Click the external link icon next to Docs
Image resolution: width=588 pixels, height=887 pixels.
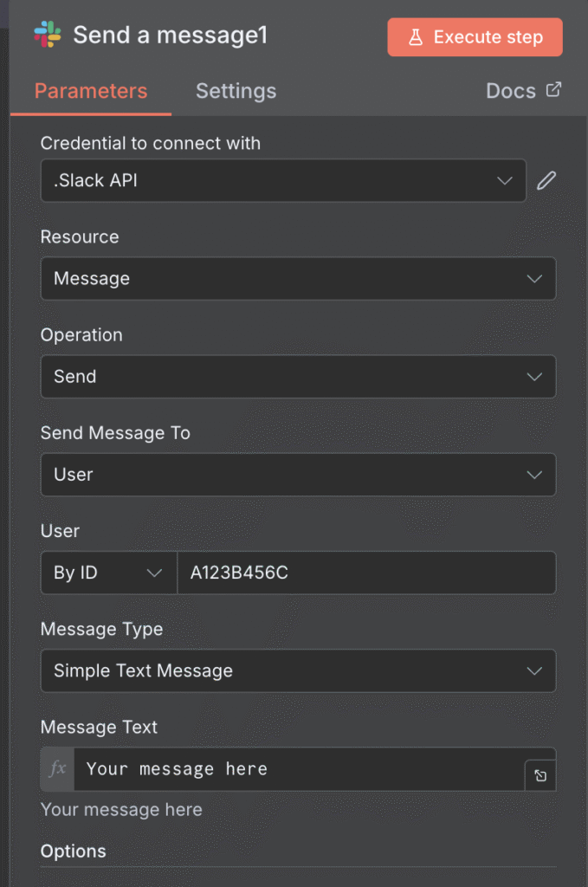point(554,89)
